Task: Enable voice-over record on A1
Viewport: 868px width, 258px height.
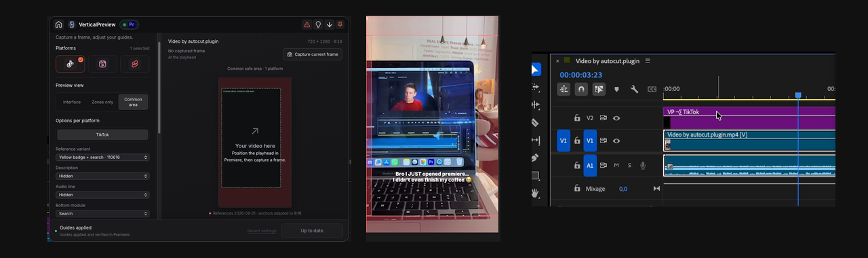Action: click(x=643, y=165)
